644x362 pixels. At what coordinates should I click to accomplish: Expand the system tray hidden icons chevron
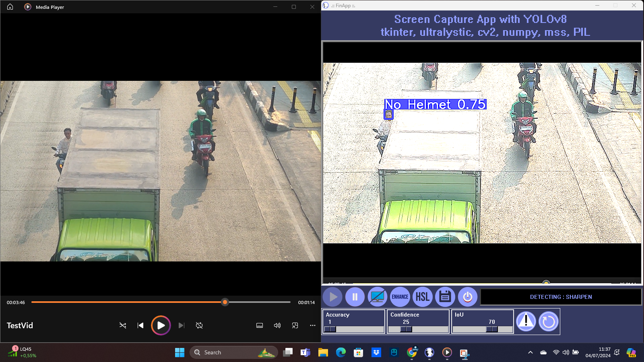[530, 352]
